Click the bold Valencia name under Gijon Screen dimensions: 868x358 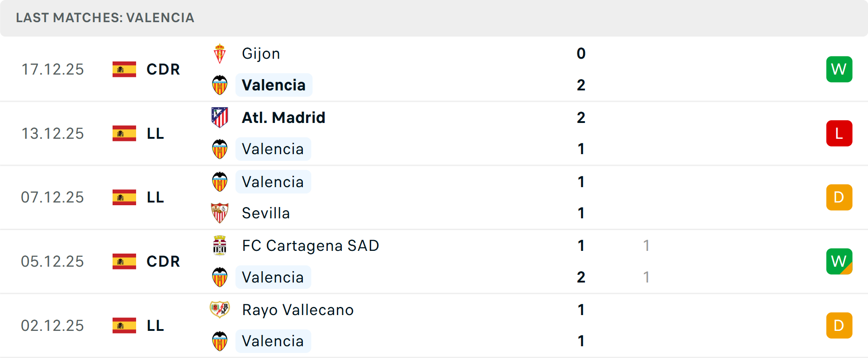pos(274,85)
